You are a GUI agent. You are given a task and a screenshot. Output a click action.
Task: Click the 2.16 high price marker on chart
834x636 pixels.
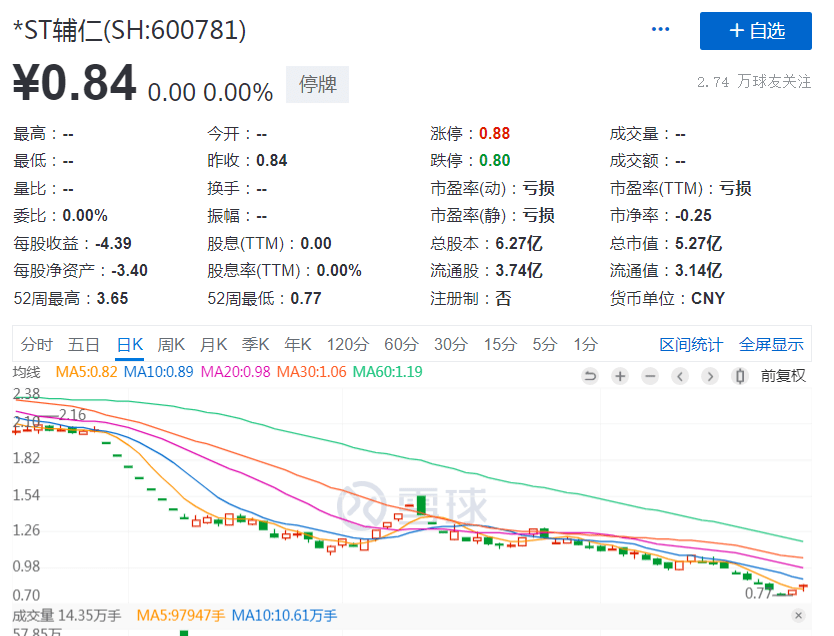(72, 415)
